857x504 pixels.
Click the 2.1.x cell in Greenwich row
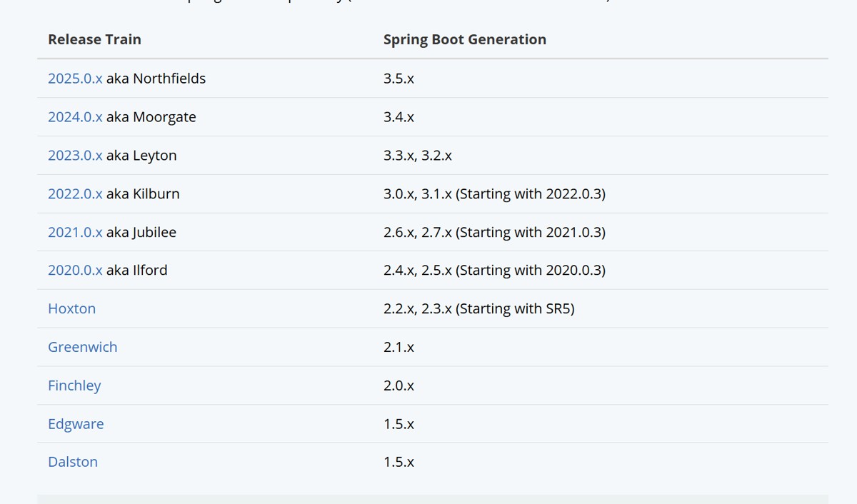(399, 348)
